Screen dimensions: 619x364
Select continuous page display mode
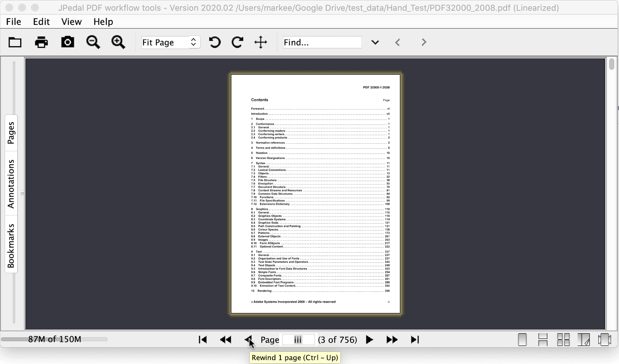point(543,339)
